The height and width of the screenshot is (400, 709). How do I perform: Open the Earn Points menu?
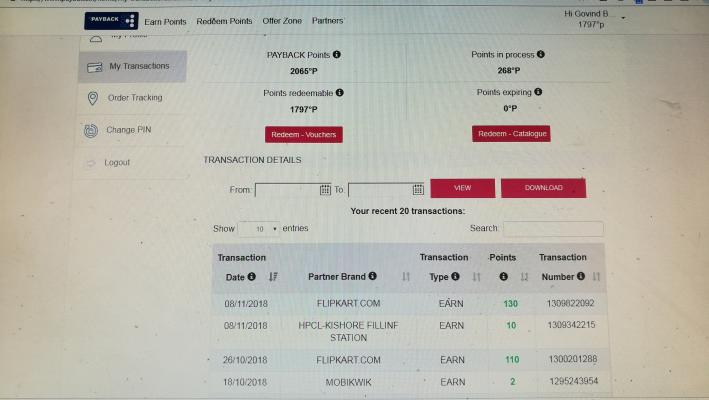click(165, 21)
